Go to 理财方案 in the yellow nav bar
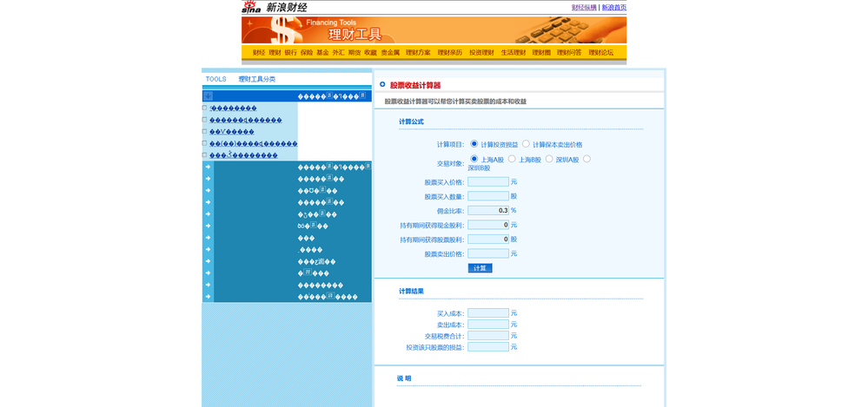The image size is (868, 407). (418, 53)
